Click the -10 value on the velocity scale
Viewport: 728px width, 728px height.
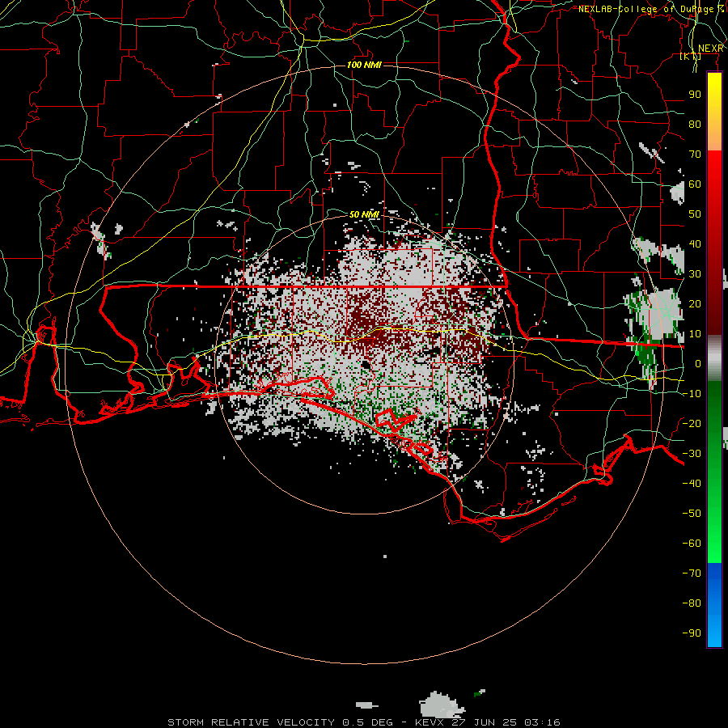692,394
